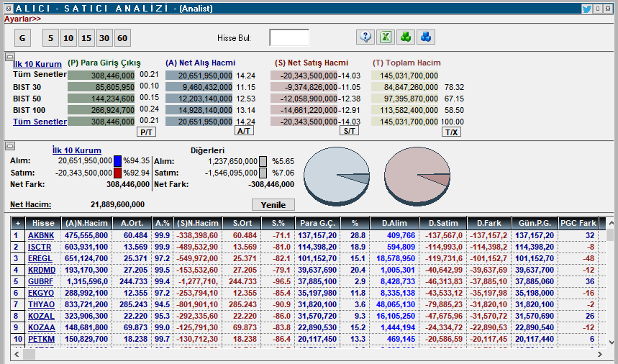This screenshot has width=618, height=364.
Task: Click blue Alım color swatch
Action: (117, 160)
